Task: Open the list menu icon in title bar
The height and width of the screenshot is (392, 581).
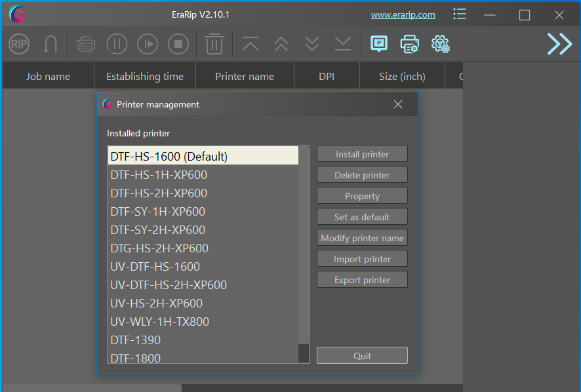Action: tap(460, 14)
